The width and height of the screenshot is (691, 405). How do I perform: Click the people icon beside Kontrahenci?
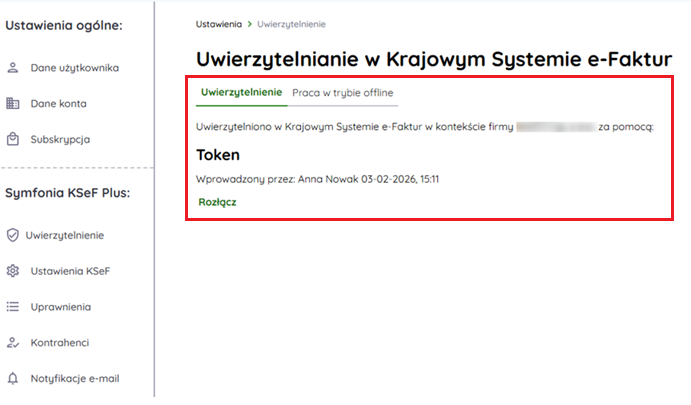pos(13,343)
